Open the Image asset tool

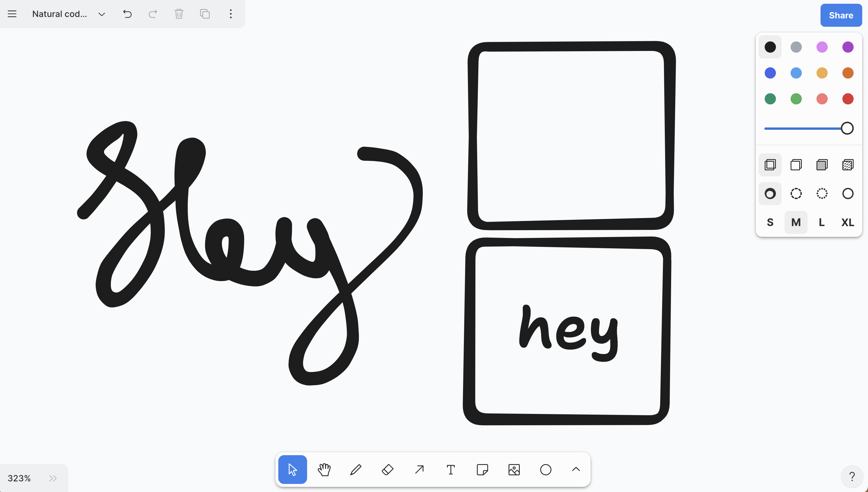coord(514,469)
